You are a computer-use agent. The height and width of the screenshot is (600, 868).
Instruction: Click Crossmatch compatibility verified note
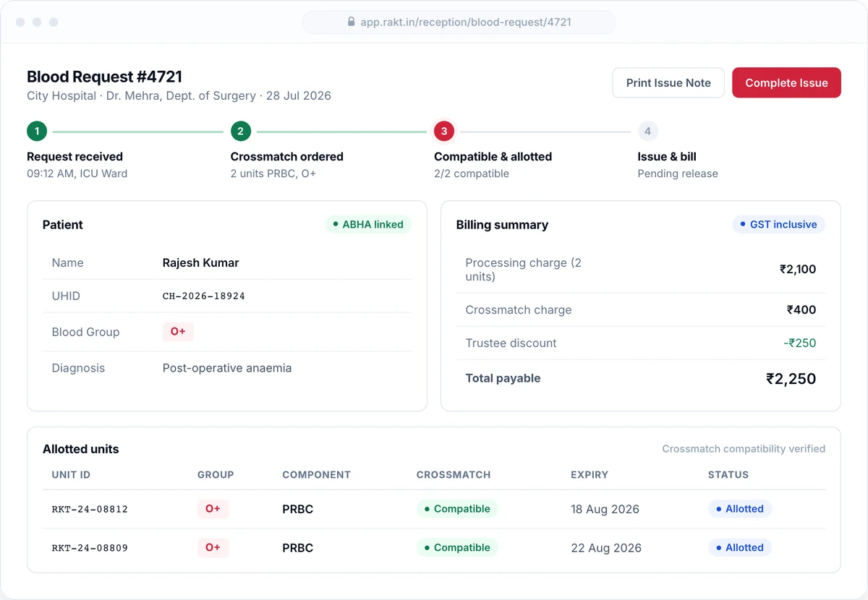click(x=744, y=449)
